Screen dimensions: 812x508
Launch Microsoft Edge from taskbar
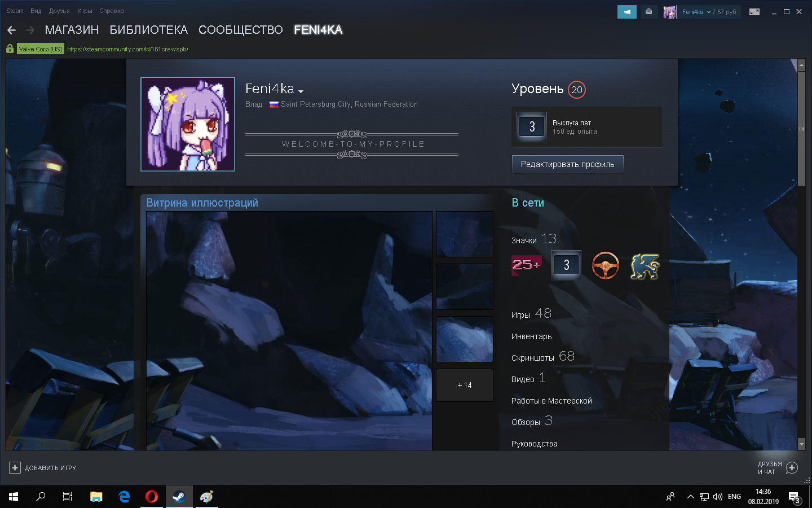(124, 497)
